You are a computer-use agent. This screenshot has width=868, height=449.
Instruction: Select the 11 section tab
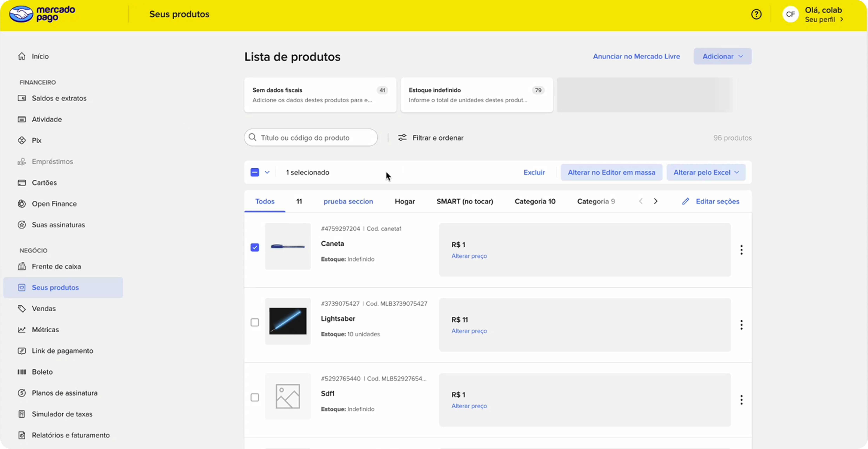[x=299, y=201]
